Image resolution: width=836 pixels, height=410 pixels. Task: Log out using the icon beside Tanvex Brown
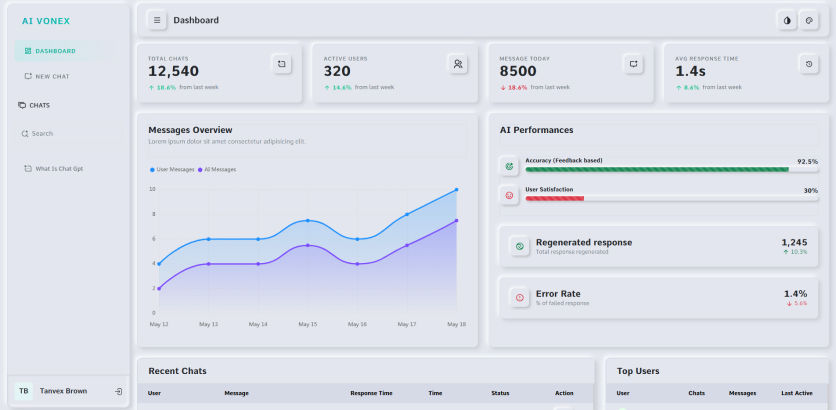click(x=118, y=391)
